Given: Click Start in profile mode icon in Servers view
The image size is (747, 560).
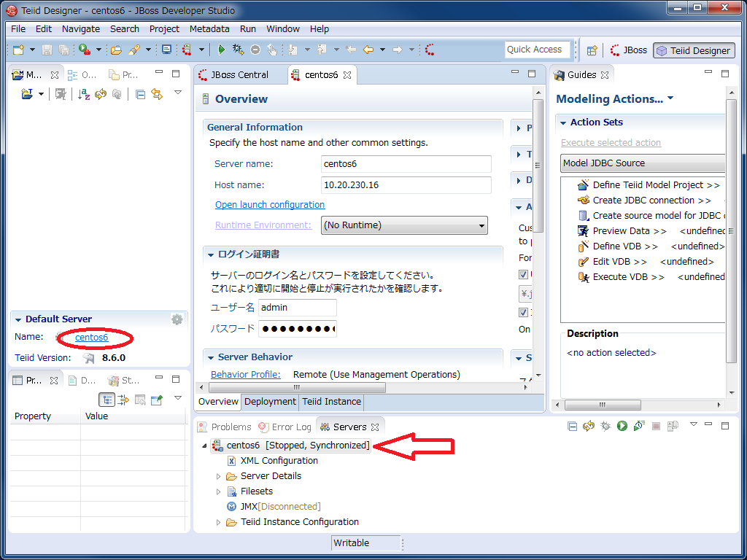Looking at the screenshot, I should [x=639, y=426].
